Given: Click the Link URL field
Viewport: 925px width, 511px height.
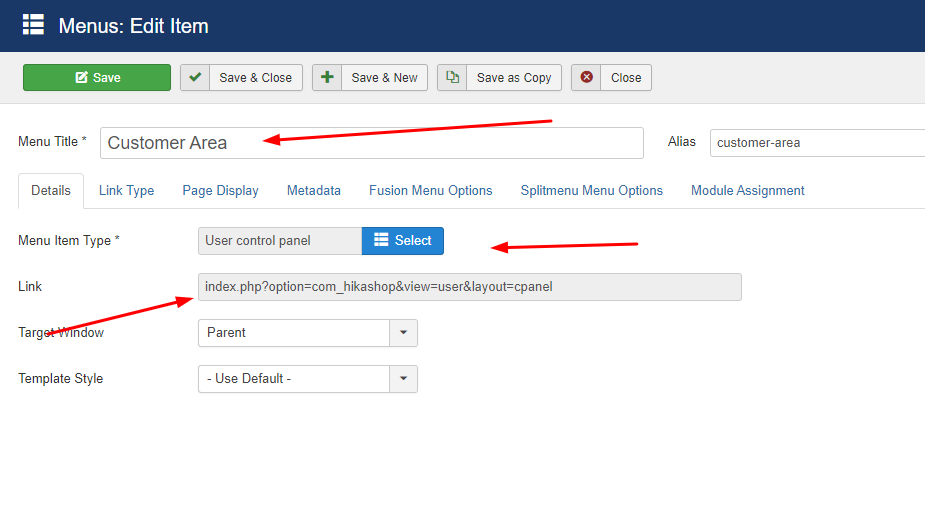Looking at the screenshot, I should (x=470, y=287).
